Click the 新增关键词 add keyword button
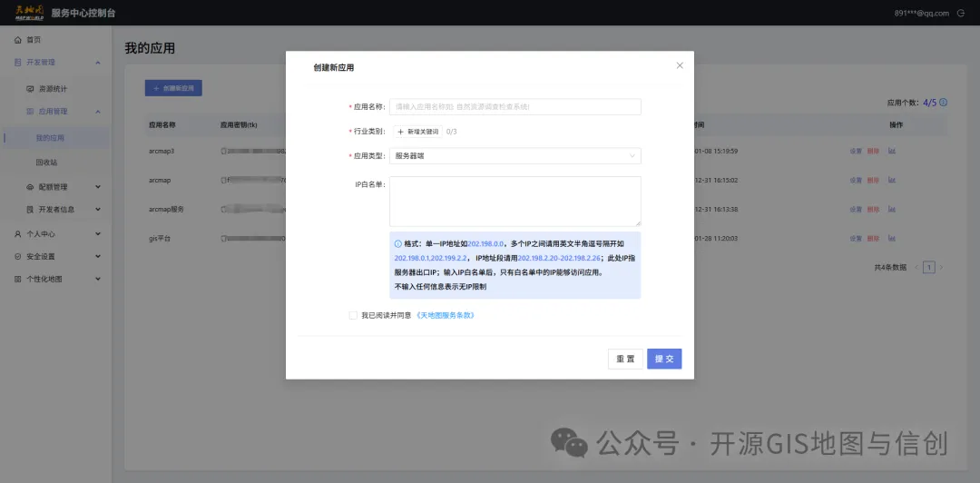Image resolution: width=980 pixels, height=483 pixels. 417,132
